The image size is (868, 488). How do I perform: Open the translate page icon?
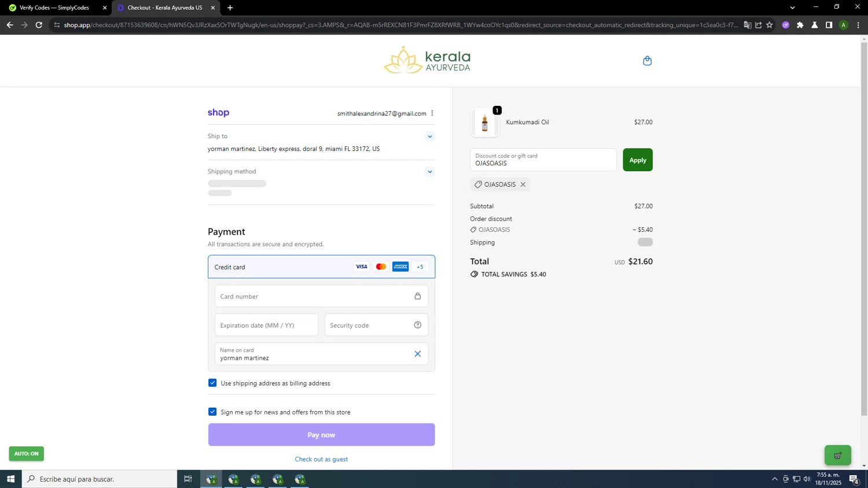tap(748, 25)
